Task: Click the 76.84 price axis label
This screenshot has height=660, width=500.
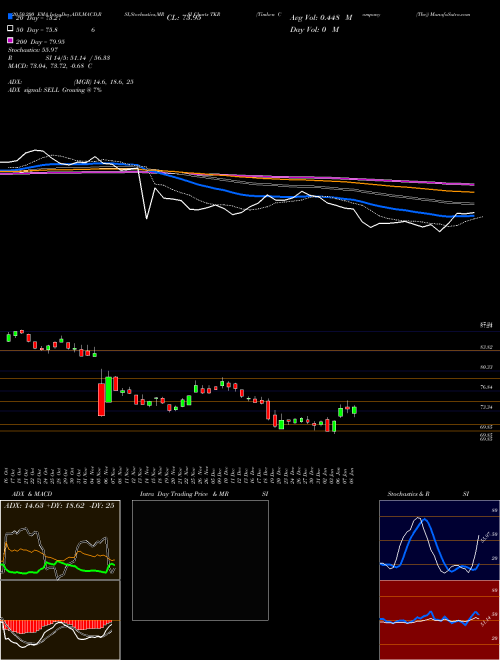Action: (487, 387)
